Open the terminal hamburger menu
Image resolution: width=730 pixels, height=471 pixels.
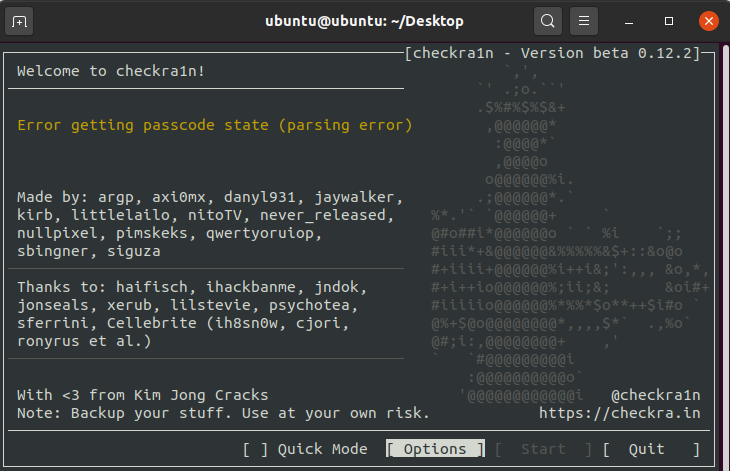[584, 21]
